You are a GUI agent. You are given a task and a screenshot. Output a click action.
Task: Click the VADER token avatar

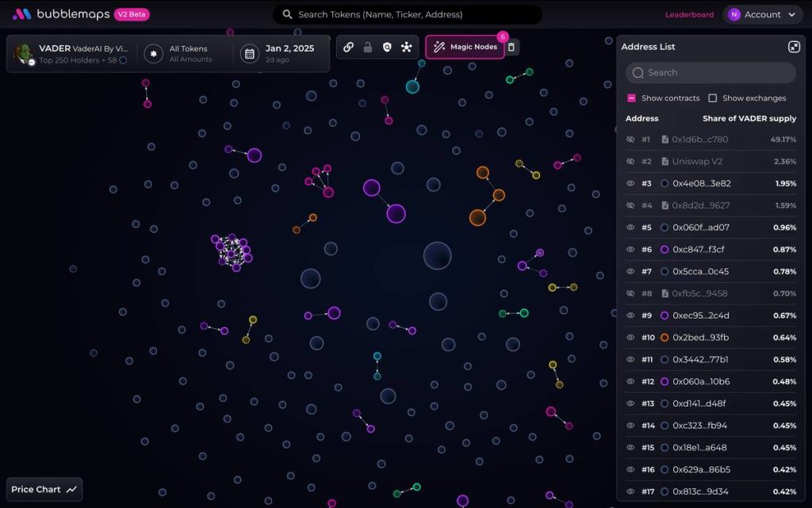[24, 54]
